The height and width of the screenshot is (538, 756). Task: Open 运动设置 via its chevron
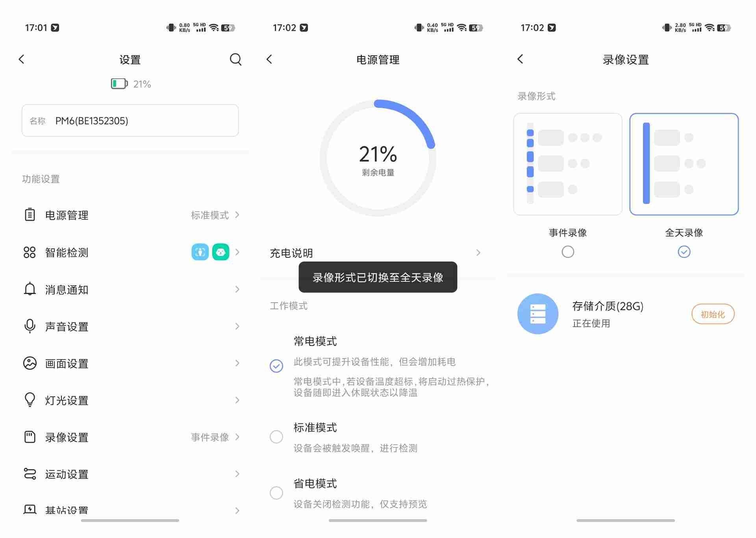click(x=238, y=474)
